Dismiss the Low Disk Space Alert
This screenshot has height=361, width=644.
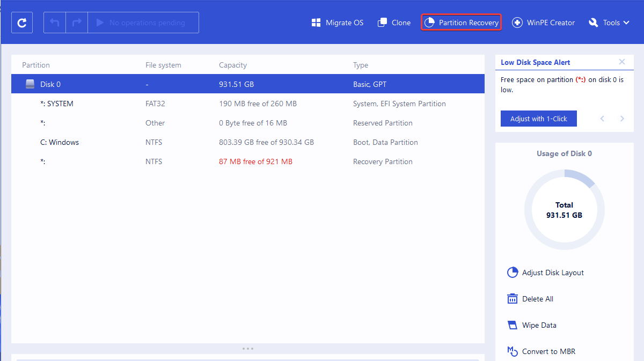(622, 62)
